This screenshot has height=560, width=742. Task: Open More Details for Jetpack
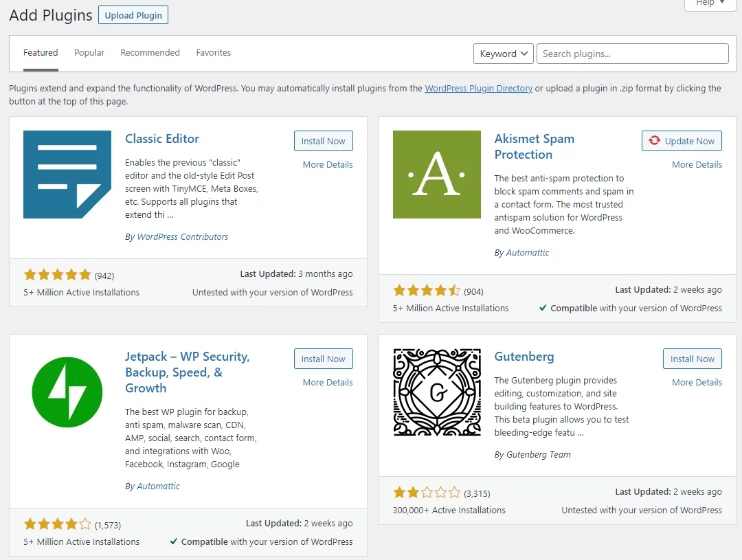(x=328, y=383)
